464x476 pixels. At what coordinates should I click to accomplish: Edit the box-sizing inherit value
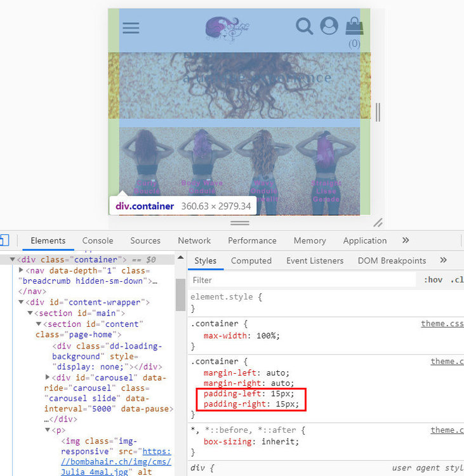[x=278, y=442]
